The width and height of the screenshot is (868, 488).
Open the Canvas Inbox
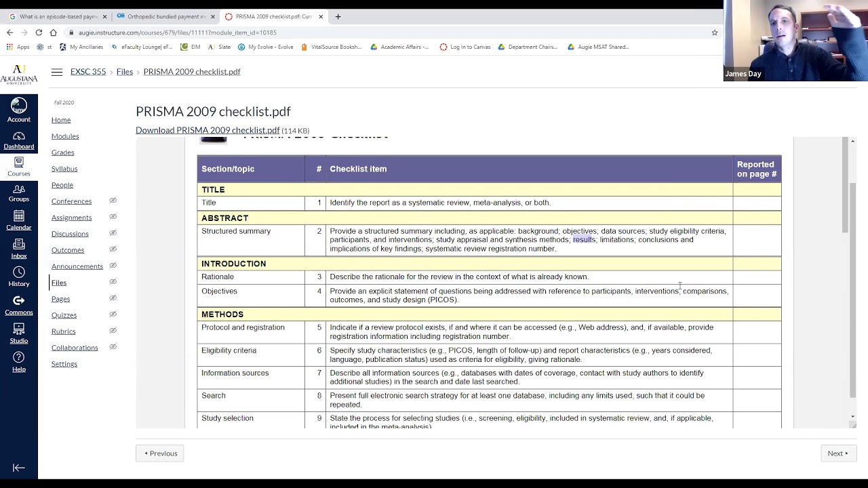[19, 248]
